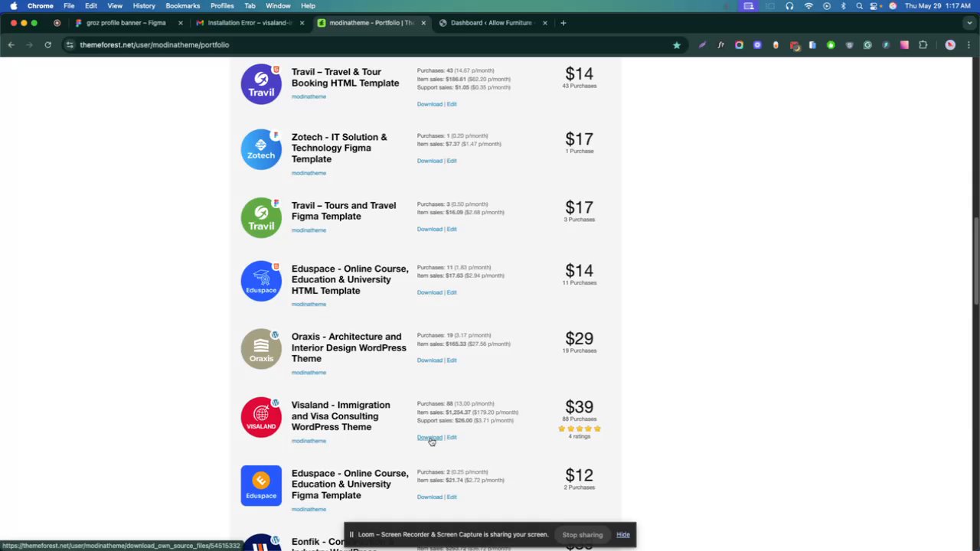Open Visaland Immigration WordPress Theme title
The height and width of the screenshot is (551, 980).
pyautogui.click(x=341, y=416)
